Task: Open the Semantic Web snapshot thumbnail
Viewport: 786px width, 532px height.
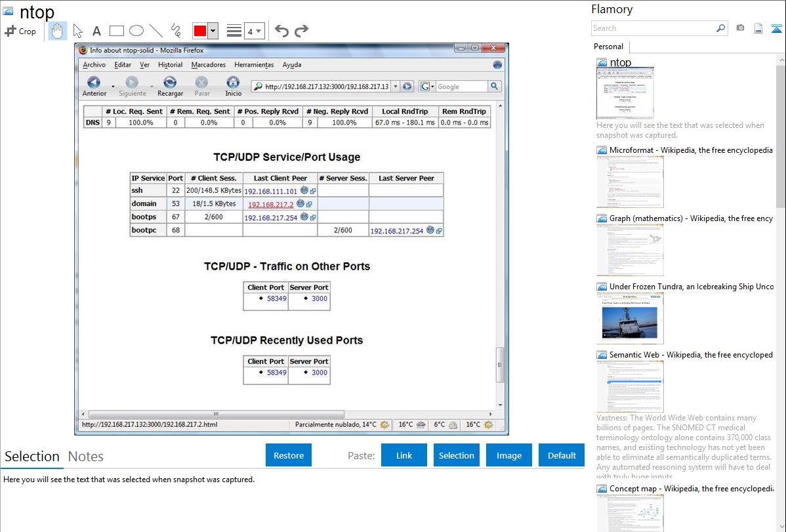Action: tap(630, 386)
